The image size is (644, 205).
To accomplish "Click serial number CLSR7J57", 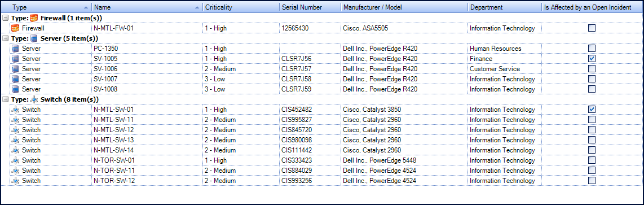I will click(297, 69).
